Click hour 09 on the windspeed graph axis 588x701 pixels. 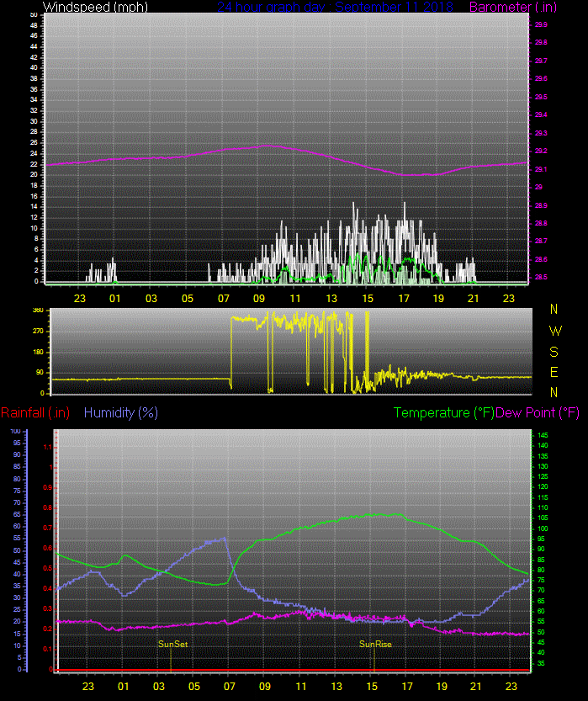click(x=259, y=298)
